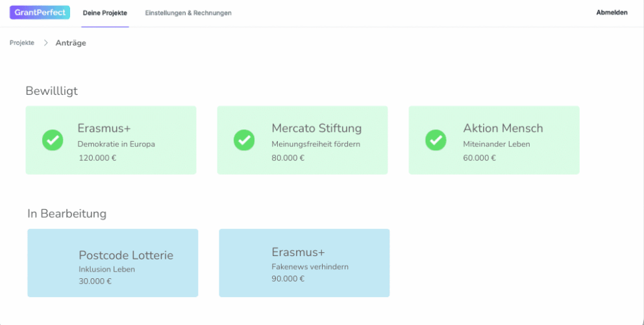The height and width of the screenshot is (325, 644).
Task: Open the Aktion Mensch grant title
Action: (x=503, y=128)
